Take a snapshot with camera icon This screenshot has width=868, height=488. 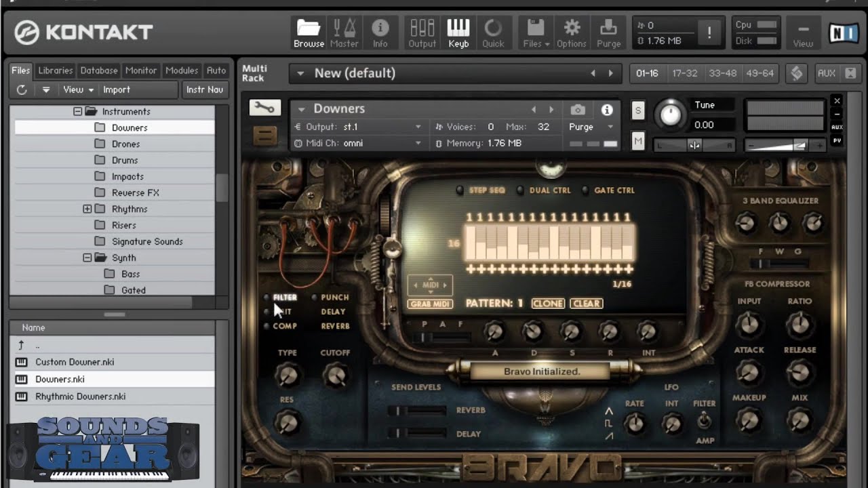tap(578, 109)
